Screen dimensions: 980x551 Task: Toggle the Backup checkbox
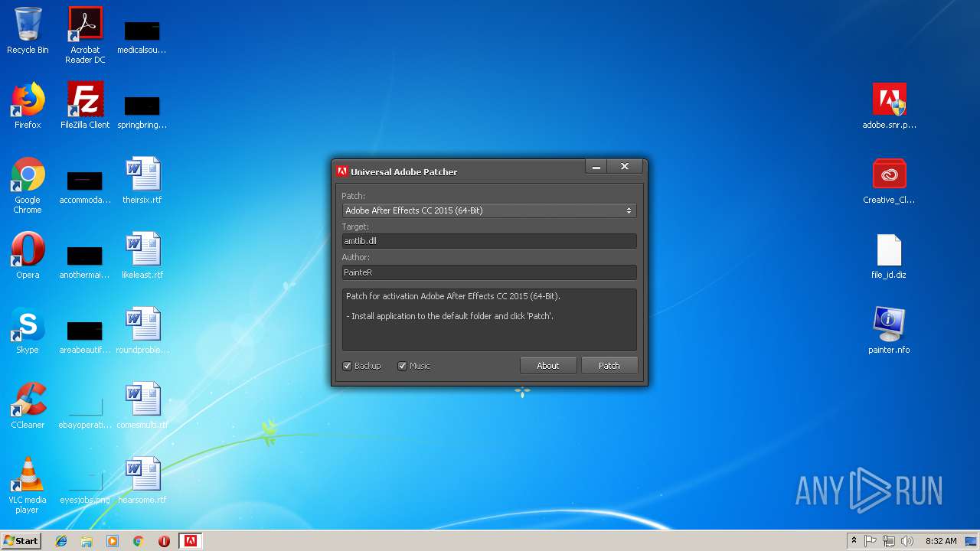347,366
